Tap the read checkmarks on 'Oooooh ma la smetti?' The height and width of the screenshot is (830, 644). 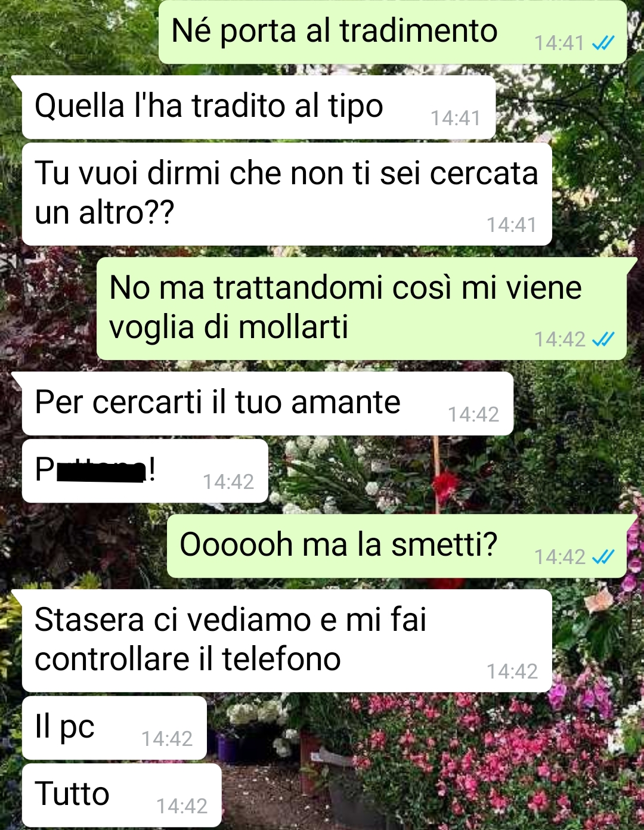[603, 557]
